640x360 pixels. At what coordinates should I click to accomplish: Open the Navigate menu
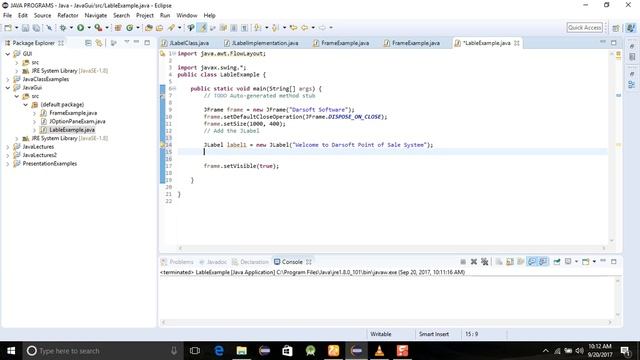click(96, 16)
